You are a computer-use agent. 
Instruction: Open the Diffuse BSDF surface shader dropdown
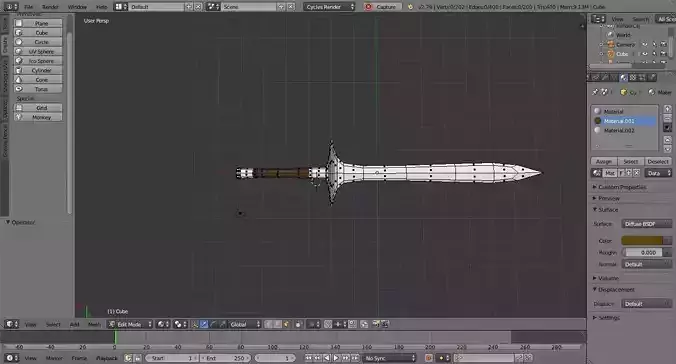tap(646, 224)
